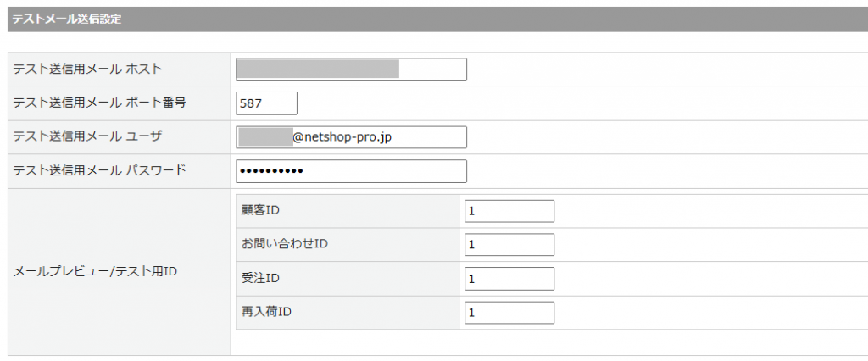
Task: Click into the 再入荷ID input box
Action: tap(509, 313)
